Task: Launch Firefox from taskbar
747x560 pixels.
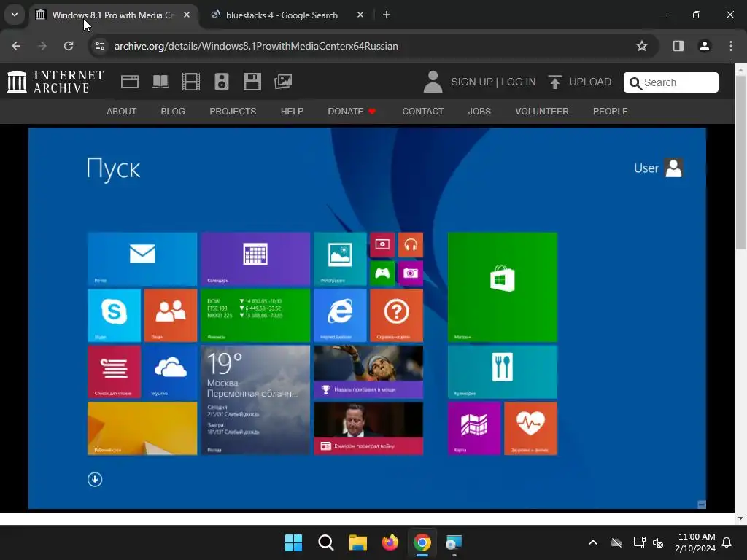Action: click(x=390, y=542)
